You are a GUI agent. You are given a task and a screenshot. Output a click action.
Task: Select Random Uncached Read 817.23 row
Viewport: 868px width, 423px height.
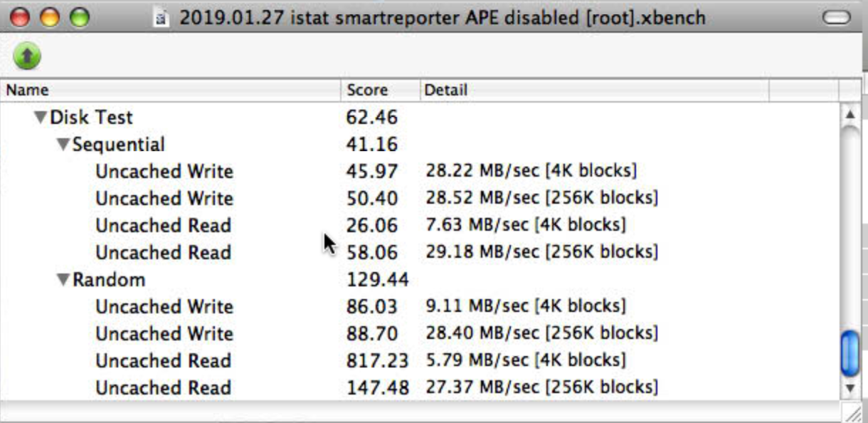420,360
